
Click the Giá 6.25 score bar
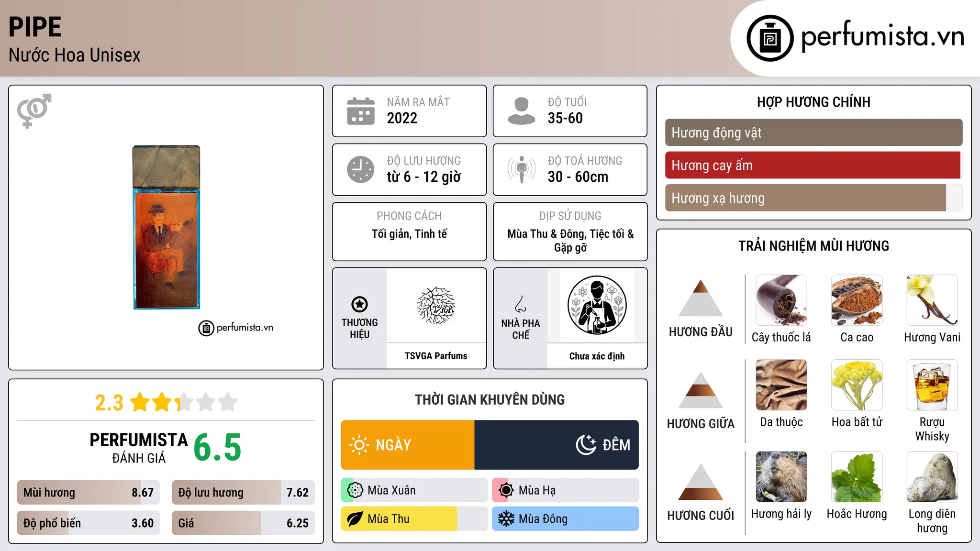tap(243, 523)
